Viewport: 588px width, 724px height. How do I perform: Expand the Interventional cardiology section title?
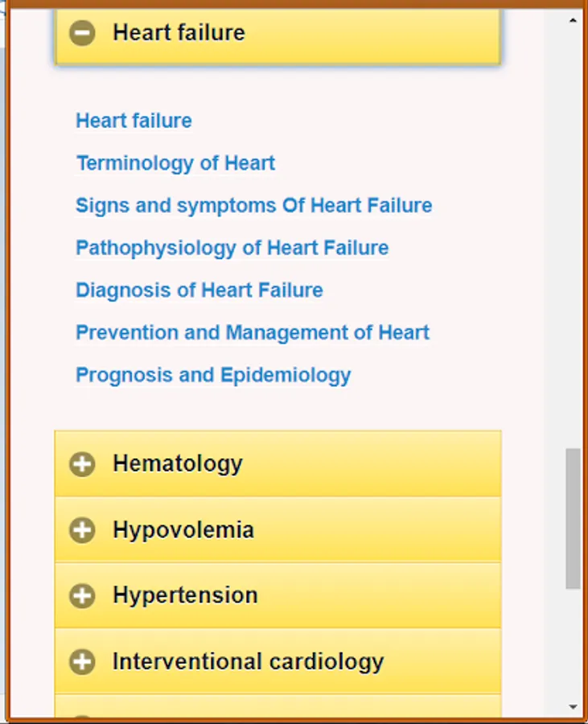(x=248, y=661)
